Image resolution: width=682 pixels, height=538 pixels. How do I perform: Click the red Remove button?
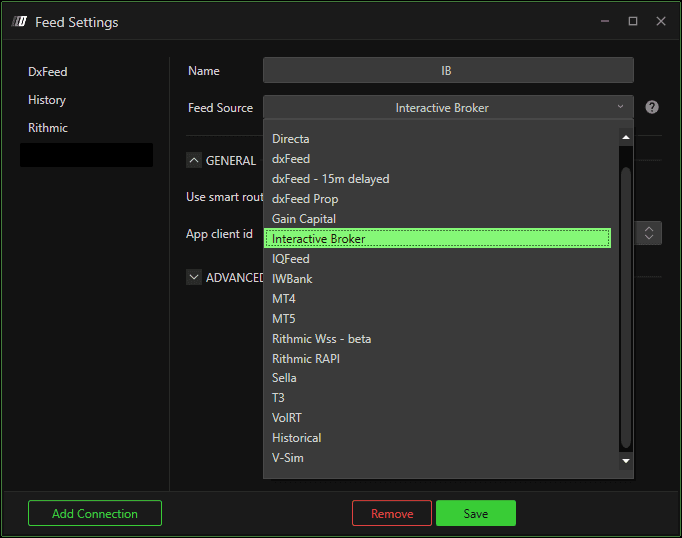(x=392, y=513)
